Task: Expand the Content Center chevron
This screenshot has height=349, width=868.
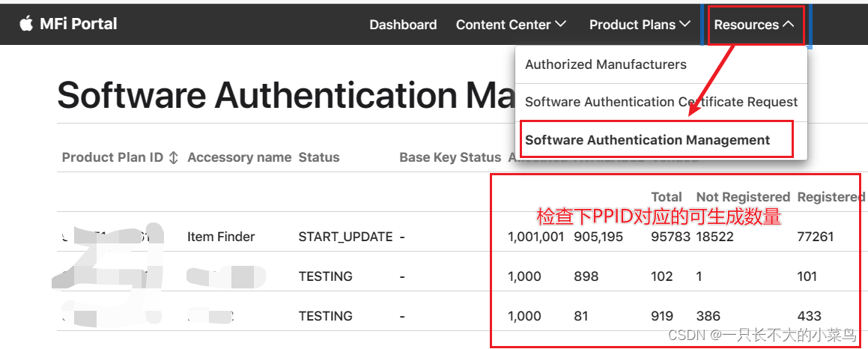Action: coord(560,25)
